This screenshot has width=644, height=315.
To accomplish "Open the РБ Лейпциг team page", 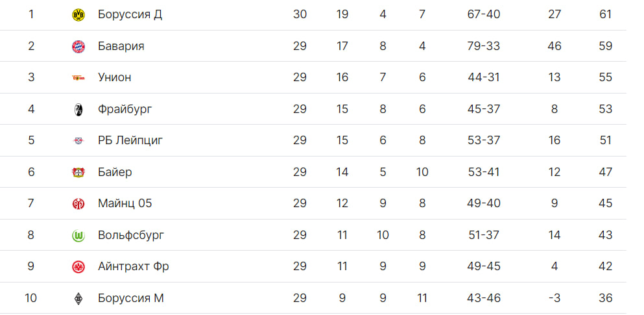I will coord(130,140).
